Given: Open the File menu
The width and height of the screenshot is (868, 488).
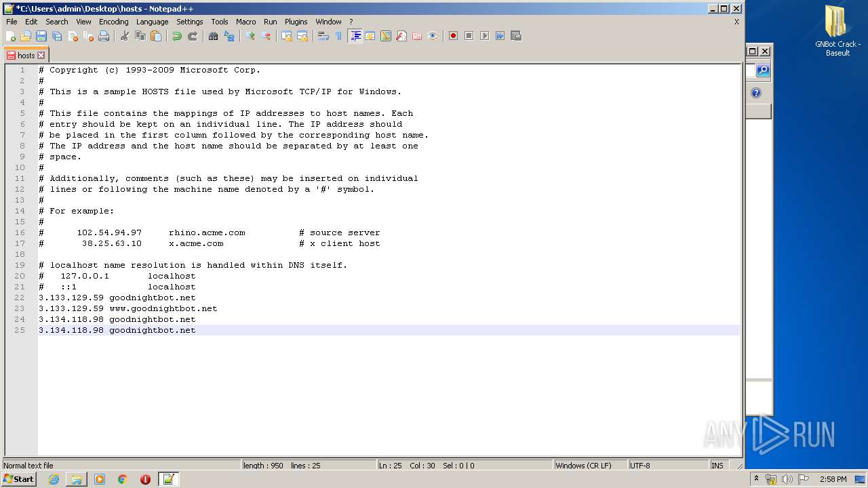Looking at the screenshot, I should click(12, 22).
